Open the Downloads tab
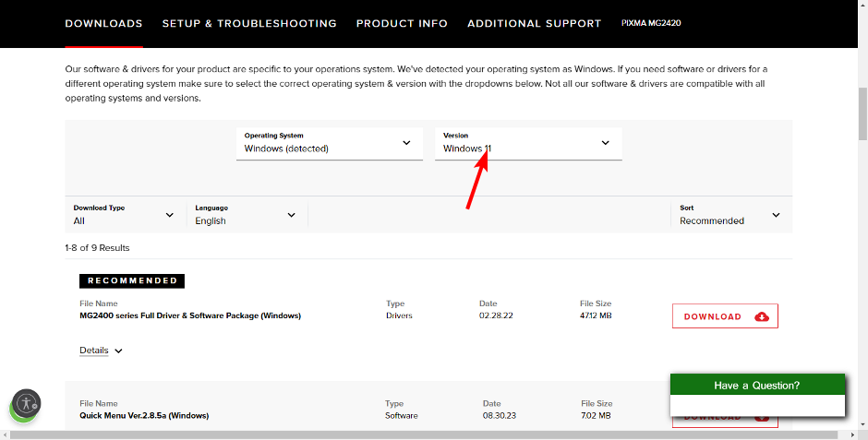The width and height of the screenshot is (868, 440). 103,24
